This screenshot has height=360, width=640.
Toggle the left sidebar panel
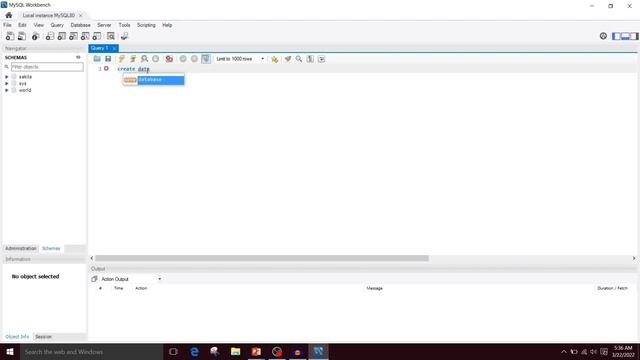[x=616, y=36]
